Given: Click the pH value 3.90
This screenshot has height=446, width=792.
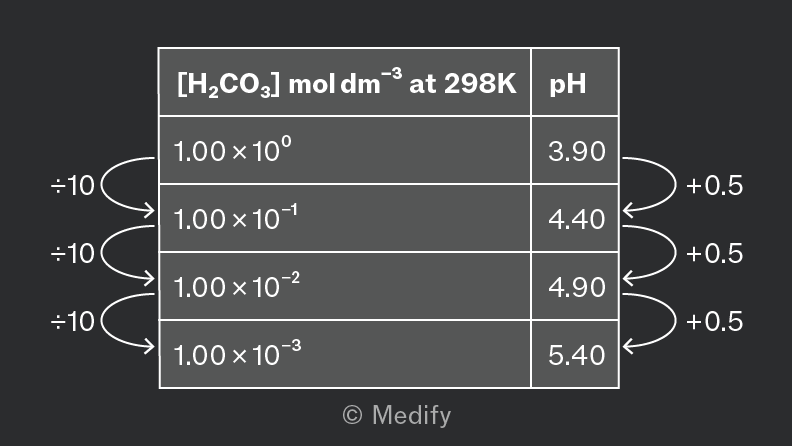Looking at the screenshot, I should tap(577, 151).
